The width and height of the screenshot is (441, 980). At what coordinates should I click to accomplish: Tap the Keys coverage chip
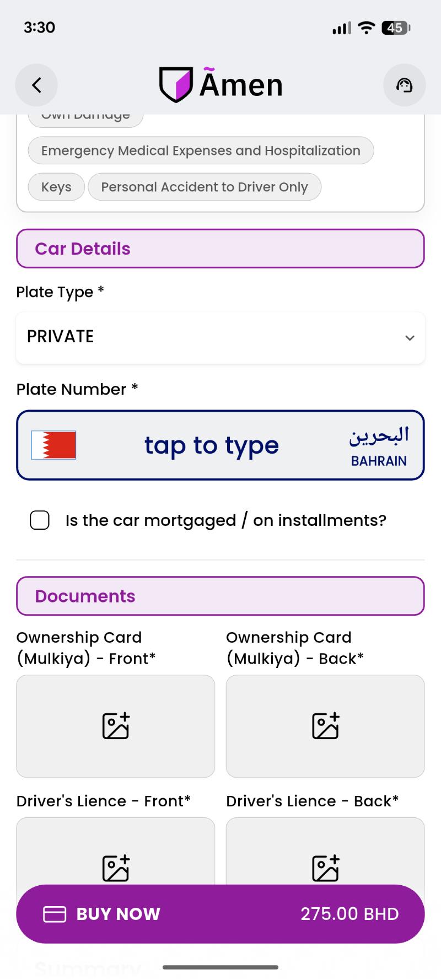(x=56, y=187)
